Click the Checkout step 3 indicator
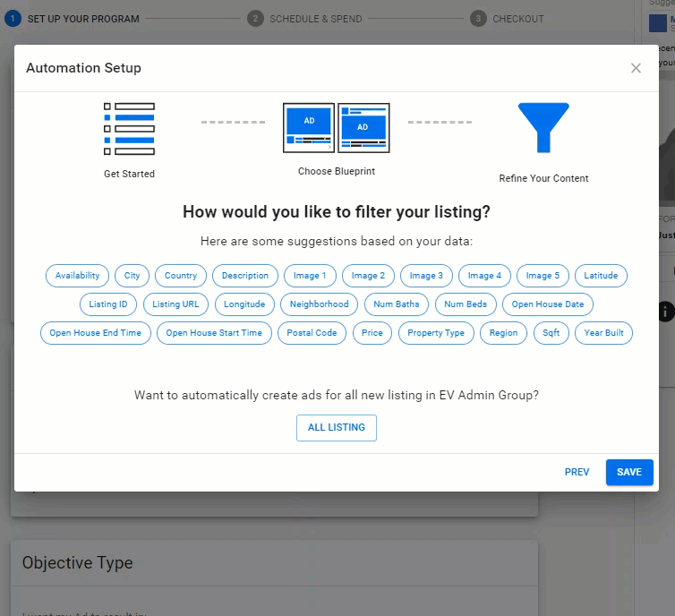The width and height of the screenshot is (675, 616). [x=479, y=18]
